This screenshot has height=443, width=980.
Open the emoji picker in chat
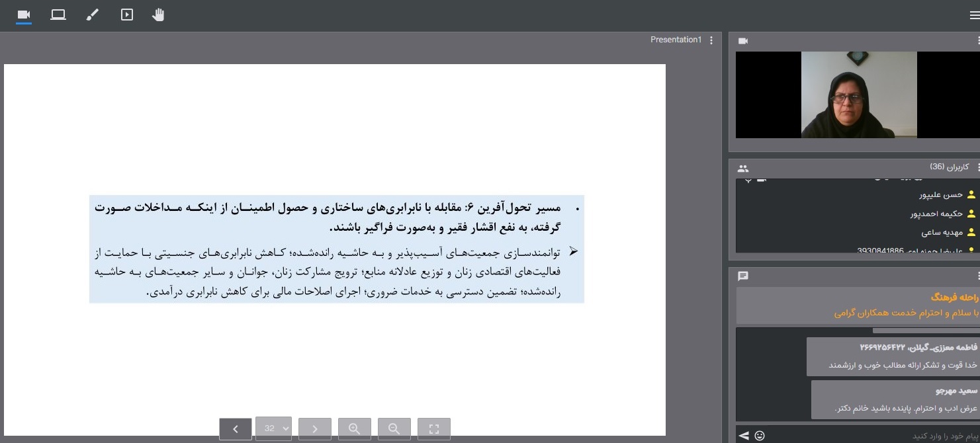(760, 435)
